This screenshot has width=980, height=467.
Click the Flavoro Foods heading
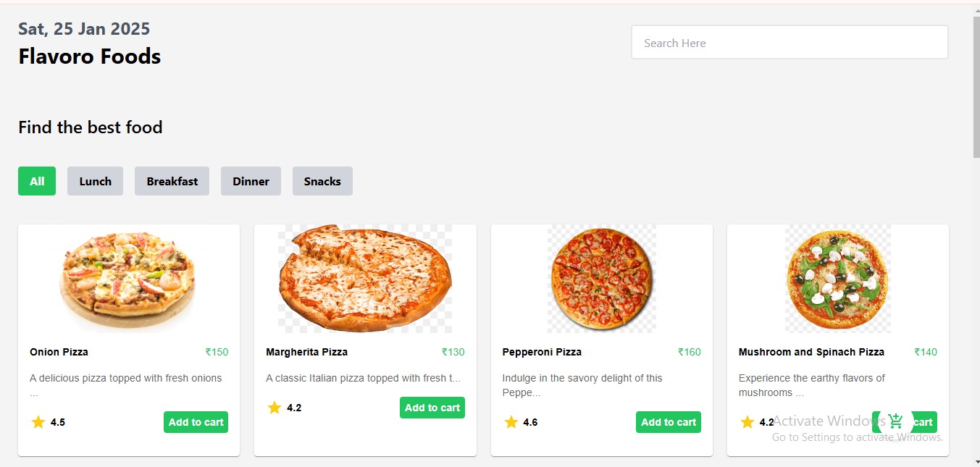(90, 56)
